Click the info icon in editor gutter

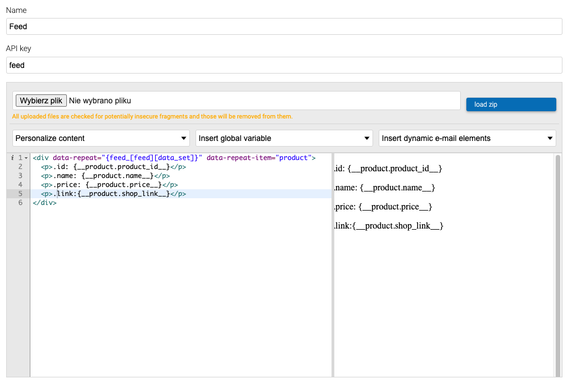pos(12,158)
